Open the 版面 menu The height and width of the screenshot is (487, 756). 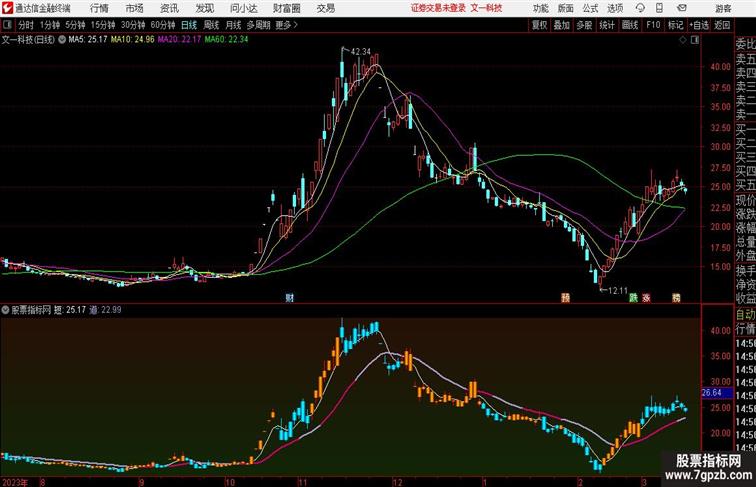pyautogui.click(x=566, y=8)
